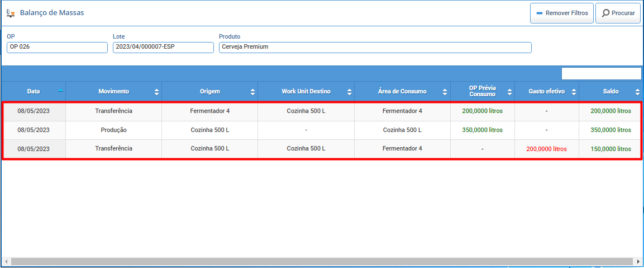Screen dimensions: 644x268
Task: Sort by Origem column sort arrows
Action: point(252,91)
